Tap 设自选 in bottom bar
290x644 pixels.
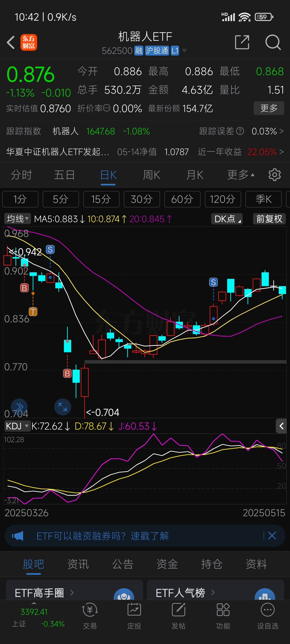click(268, 616)
